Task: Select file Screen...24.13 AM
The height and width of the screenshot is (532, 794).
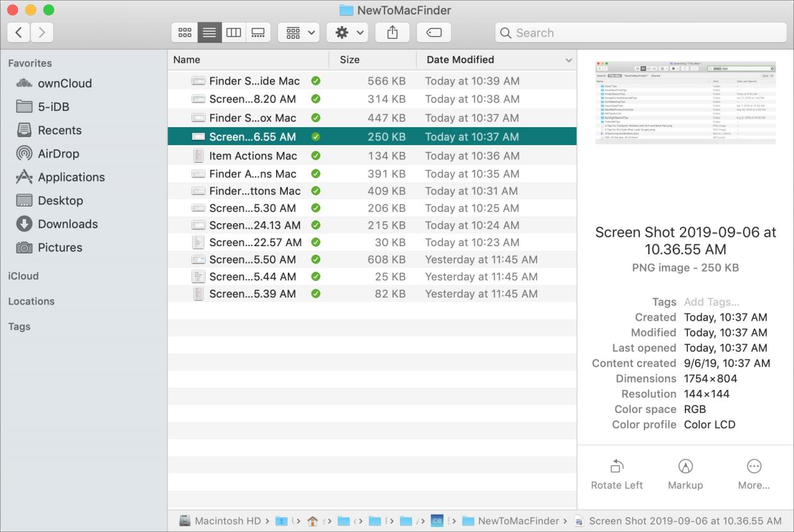Action: [x=372, y=225]
